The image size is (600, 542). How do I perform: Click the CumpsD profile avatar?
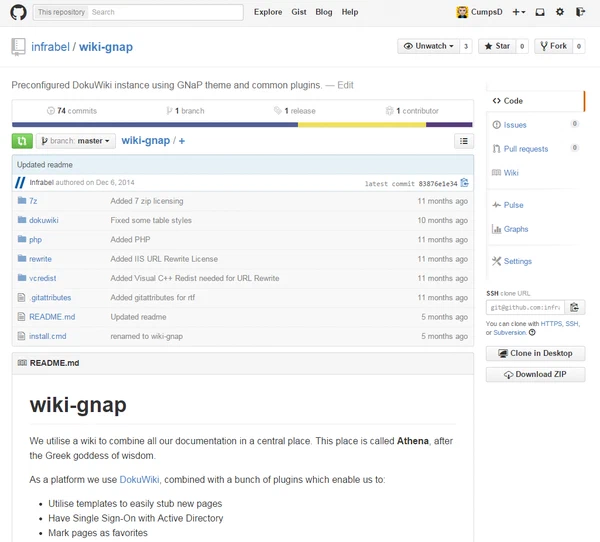(x=462, y=12)
